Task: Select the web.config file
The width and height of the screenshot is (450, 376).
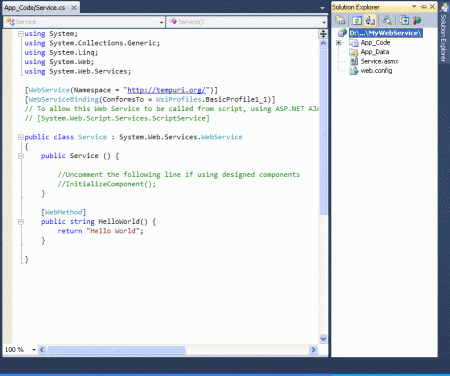Action: tap(376, 71)
